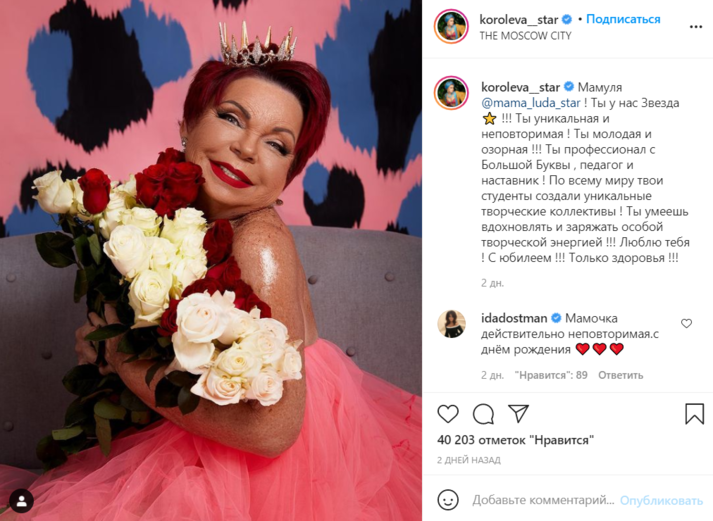Show tagged people icon on photo

click(x=21, y=501)
